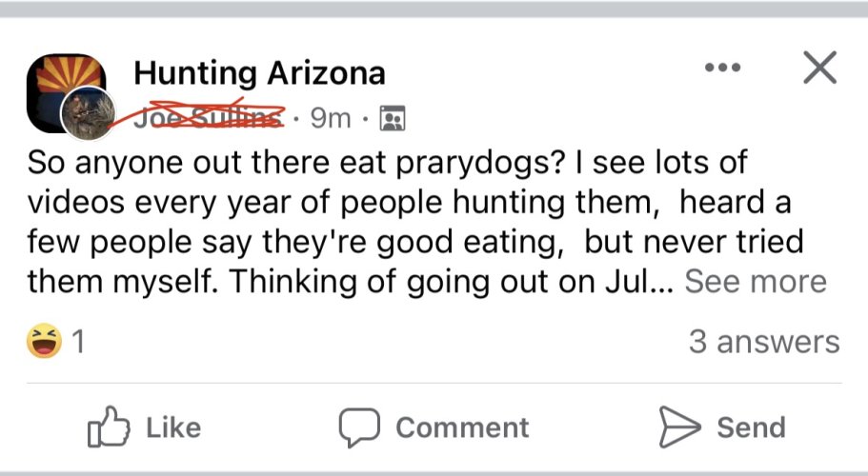This screenshot has height=476, width=868.
Task: Open the three-dot post options menu
Action: [x=722, y=68]
